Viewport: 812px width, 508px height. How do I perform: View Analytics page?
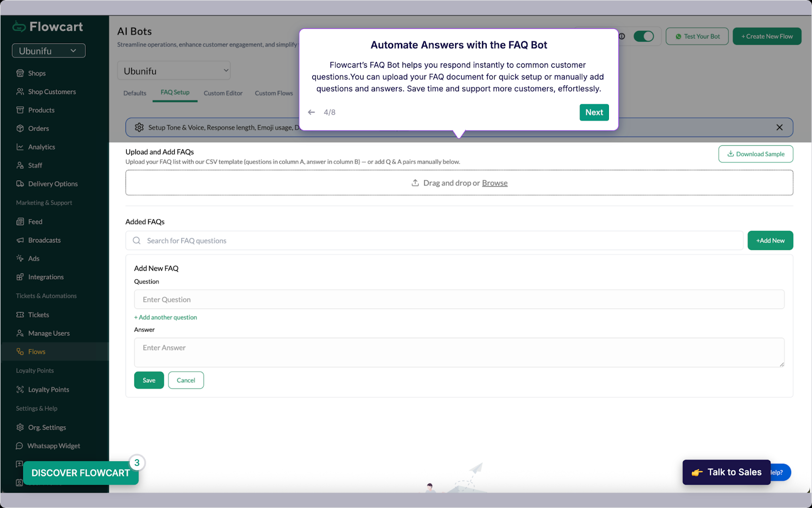[x=36, y=147]
